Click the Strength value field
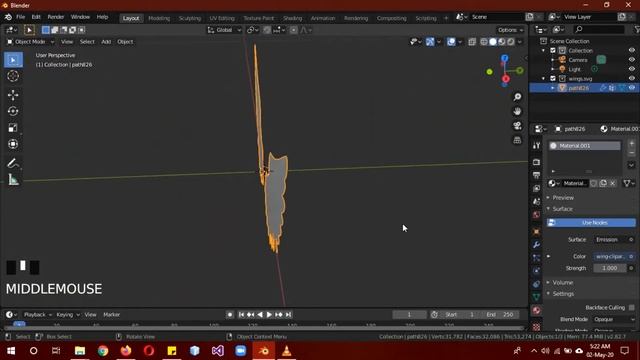This screenshot has width=640, height=360. (610, 268)
